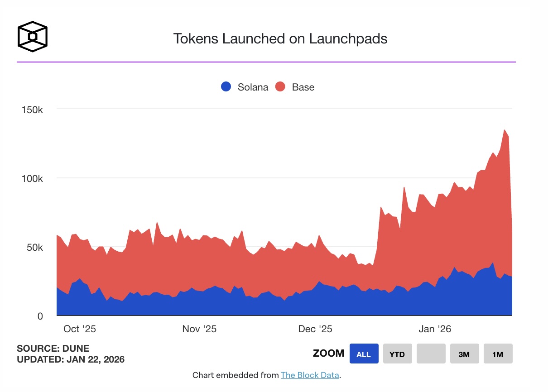Open The Block Data link
Viewport: 548px width, 392px height.
pyautogui.click(x=310, y=375)
